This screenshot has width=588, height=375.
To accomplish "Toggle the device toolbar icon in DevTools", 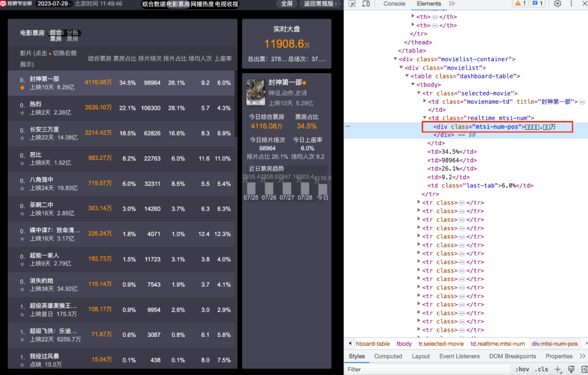I will pos(366,4).
